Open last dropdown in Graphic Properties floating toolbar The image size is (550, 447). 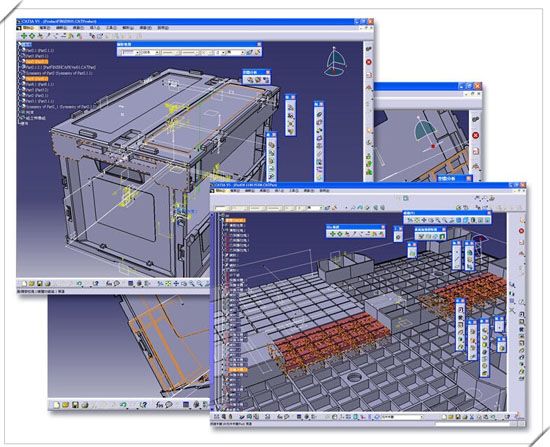(x=236, y=52)
